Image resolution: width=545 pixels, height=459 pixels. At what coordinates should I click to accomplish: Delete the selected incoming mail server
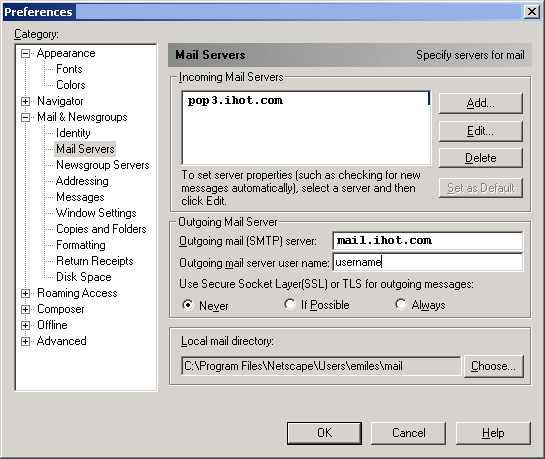pyautogui.click(x=481, y=158)
